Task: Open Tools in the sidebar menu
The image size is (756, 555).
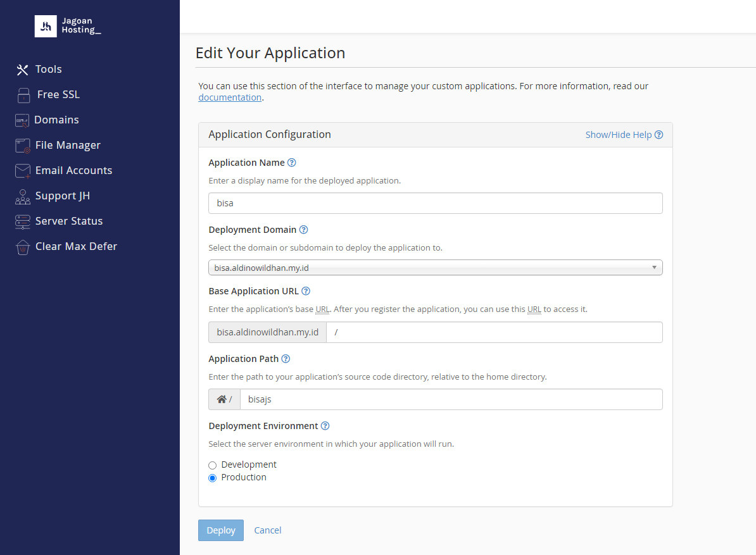Action: (49, 70)
